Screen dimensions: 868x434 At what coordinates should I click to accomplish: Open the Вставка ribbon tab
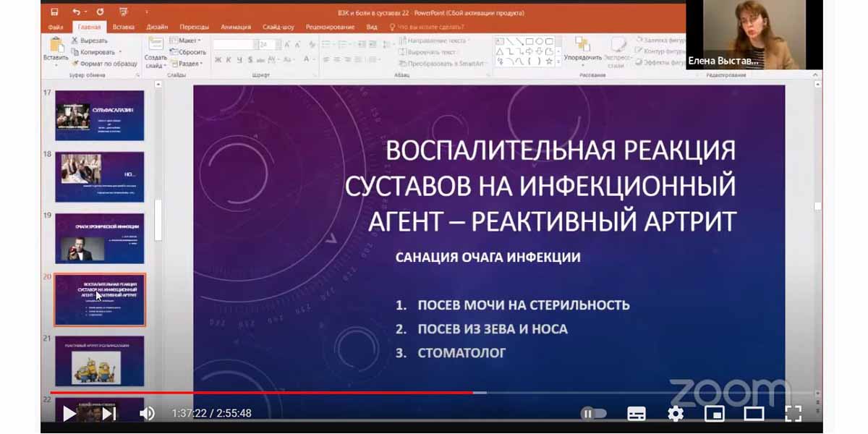pos(124,27)
